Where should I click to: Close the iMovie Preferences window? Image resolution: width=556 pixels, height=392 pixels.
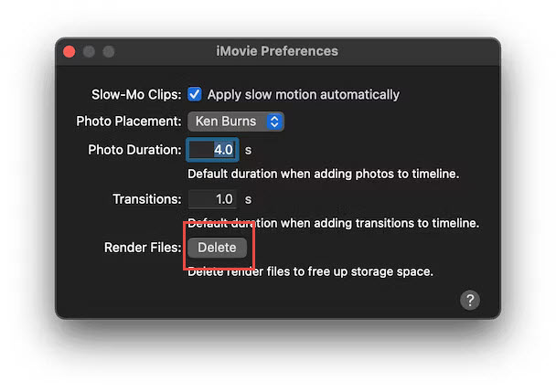pos(69,52)
